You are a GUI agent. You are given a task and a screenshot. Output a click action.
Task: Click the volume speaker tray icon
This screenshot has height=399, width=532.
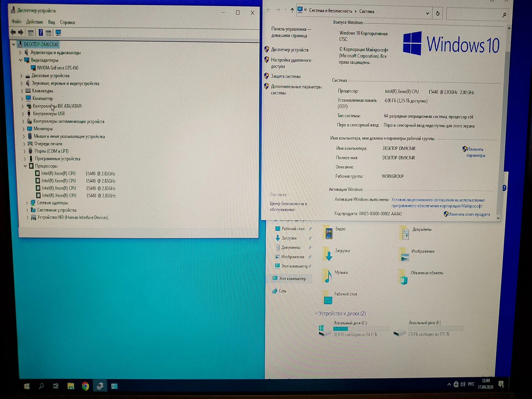[463, 384]
